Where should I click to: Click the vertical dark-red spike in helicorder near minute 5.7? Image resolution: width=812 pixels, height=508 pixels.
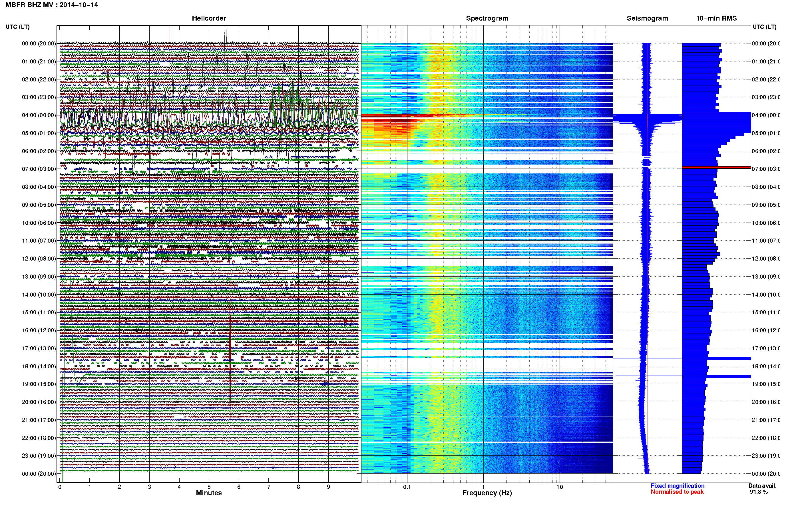point(230,359)
